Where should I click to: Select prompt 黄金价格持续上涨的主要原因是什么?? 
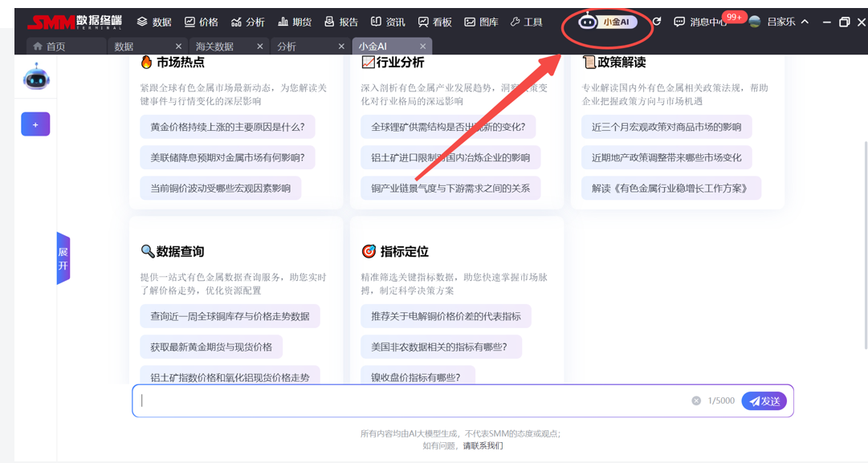[x=227, y=127]
